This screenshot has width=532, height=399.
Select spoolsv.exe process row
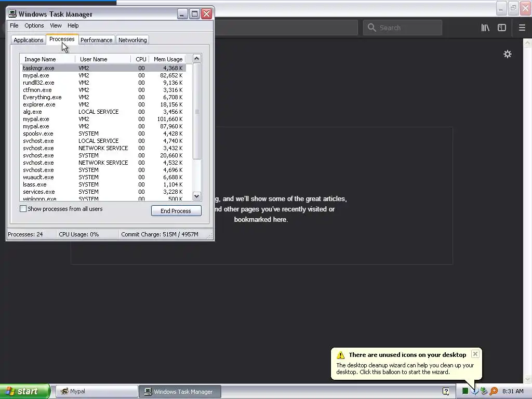pos(104,134)
